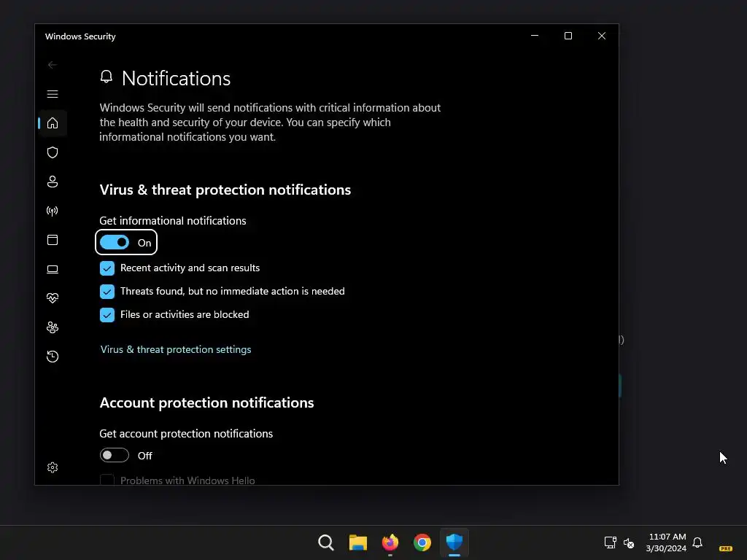Minimize the Windows Security window
This screenshot has height=560, width=747.
535,36
